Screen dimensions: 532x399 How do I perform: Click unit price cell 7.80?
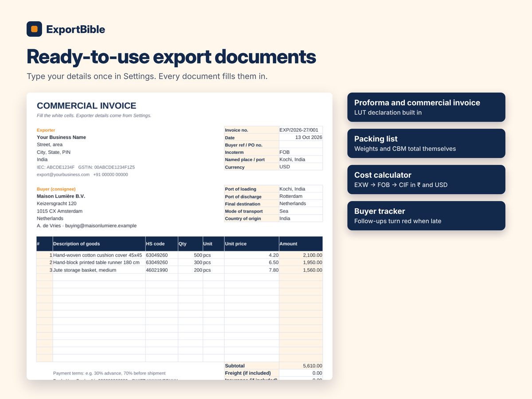(251, 270)
